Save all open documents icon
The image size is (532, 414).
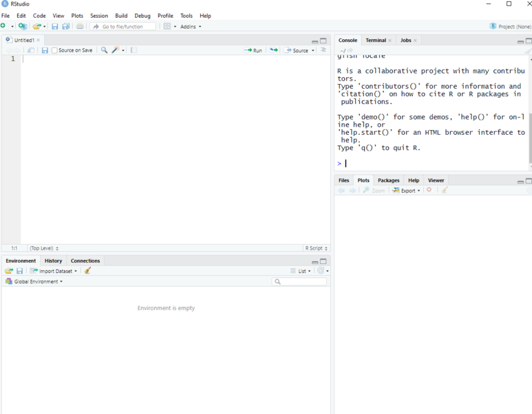tap(66, 26)
